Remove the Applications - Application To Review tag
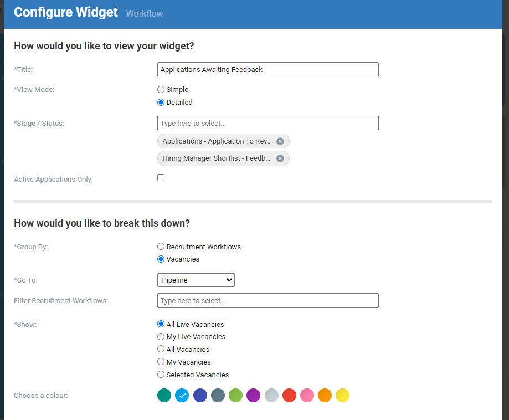The image size is (509, 420). [280, 141]
